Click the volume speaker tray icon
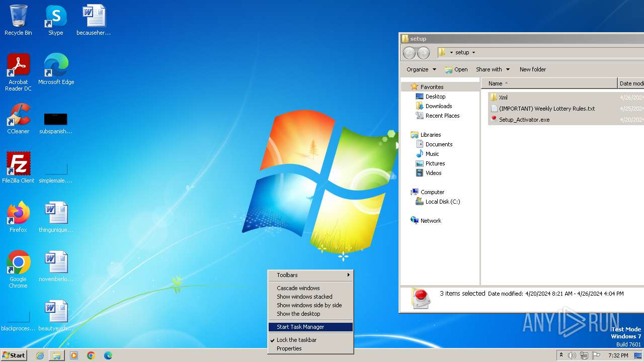This screenshot has width=644, height=362. (572, 355)
